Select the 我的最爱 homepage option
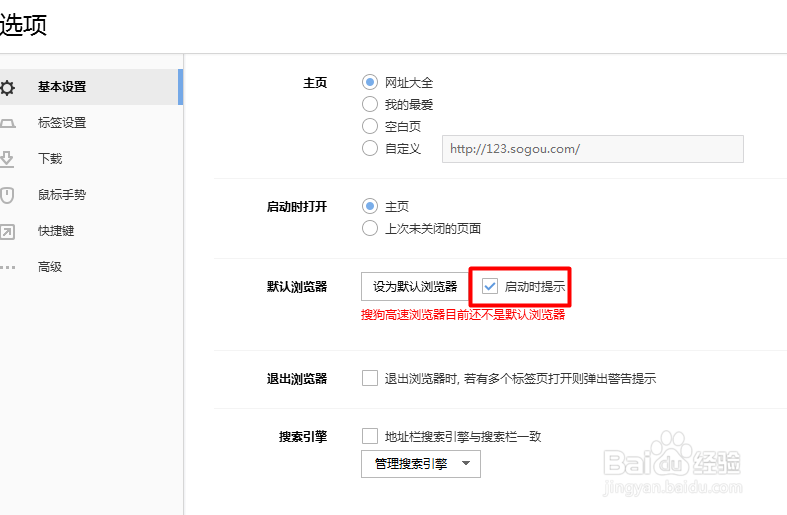This screenshot has height=515, width=787. click(370, 104)
